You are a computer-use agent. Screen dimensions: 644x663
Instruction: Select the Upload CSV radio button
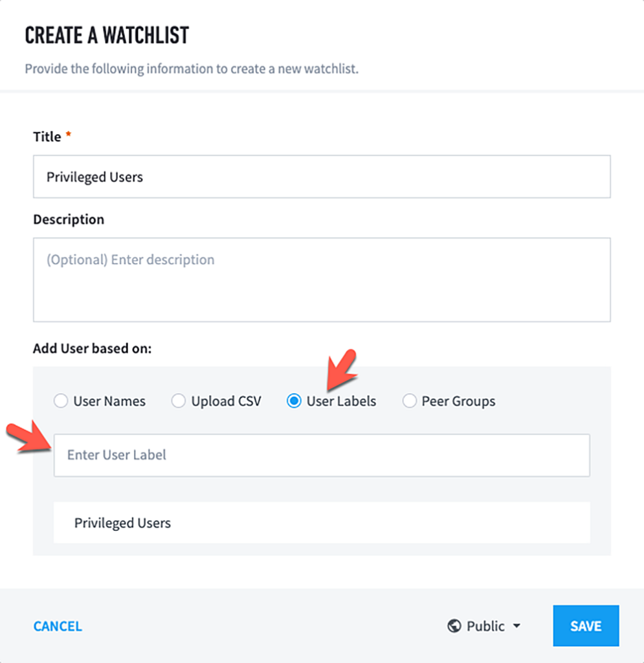coord(179,401)
